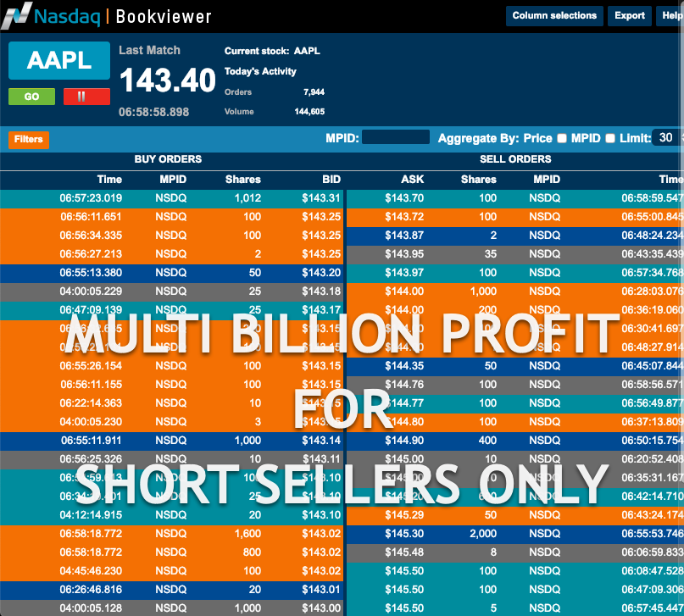Sort by the sell orders MPID header
The height and width of the screenshot is (616, 684).
pos(547,179)
